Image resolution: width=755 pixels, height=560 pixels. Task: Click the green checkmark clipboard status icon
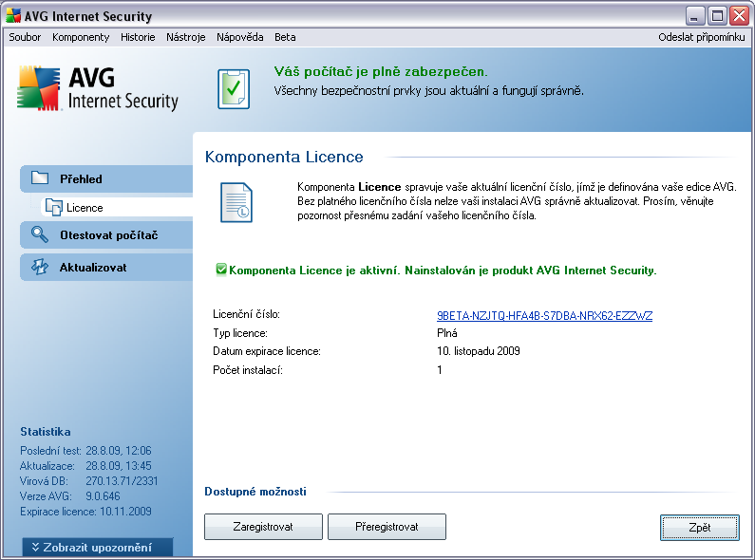point(234,88)
